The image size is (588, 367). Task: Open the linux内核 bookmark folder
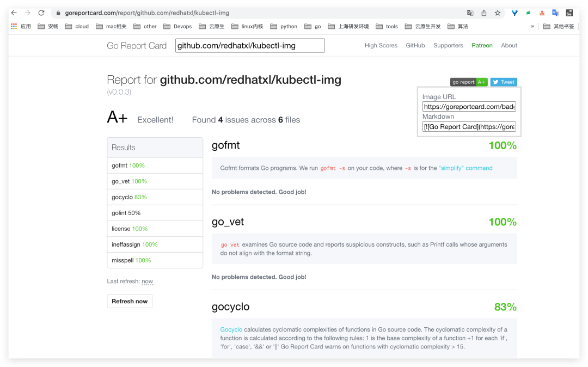pyautogui.click(x=247, y=26)
